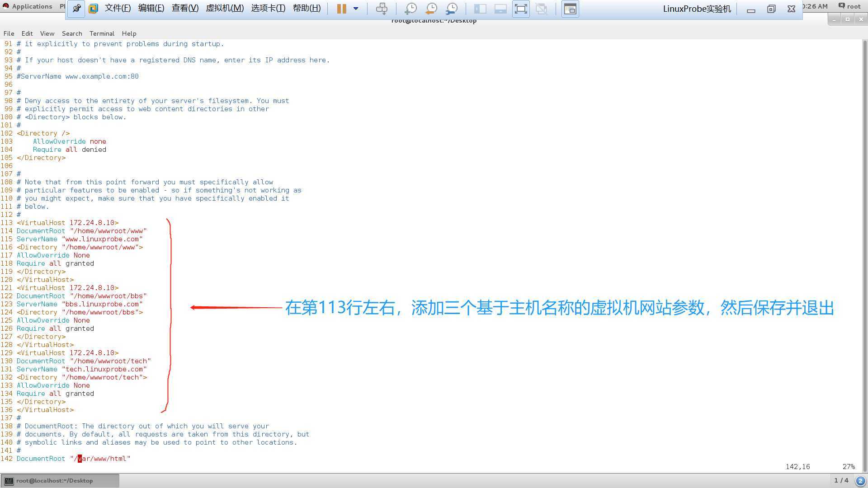Take a snapshot with the clock-plus icon
868x488 pixels.
coord(410,9)
